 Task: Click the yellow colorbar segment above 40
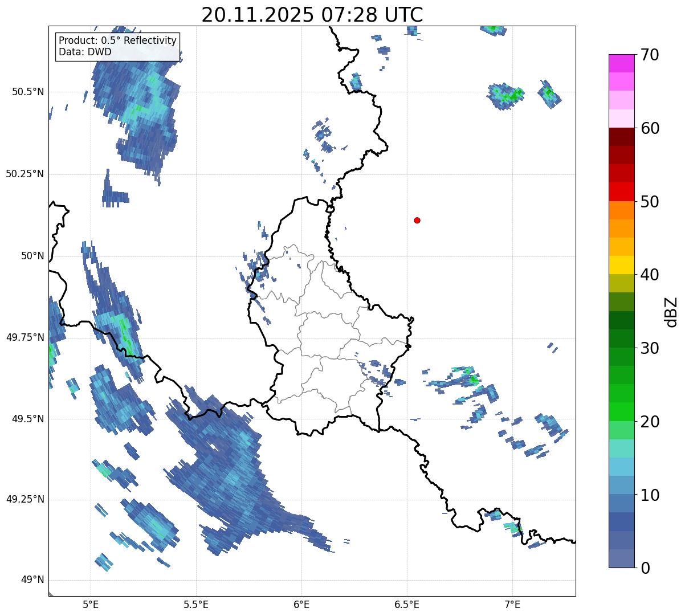(621, 265)
